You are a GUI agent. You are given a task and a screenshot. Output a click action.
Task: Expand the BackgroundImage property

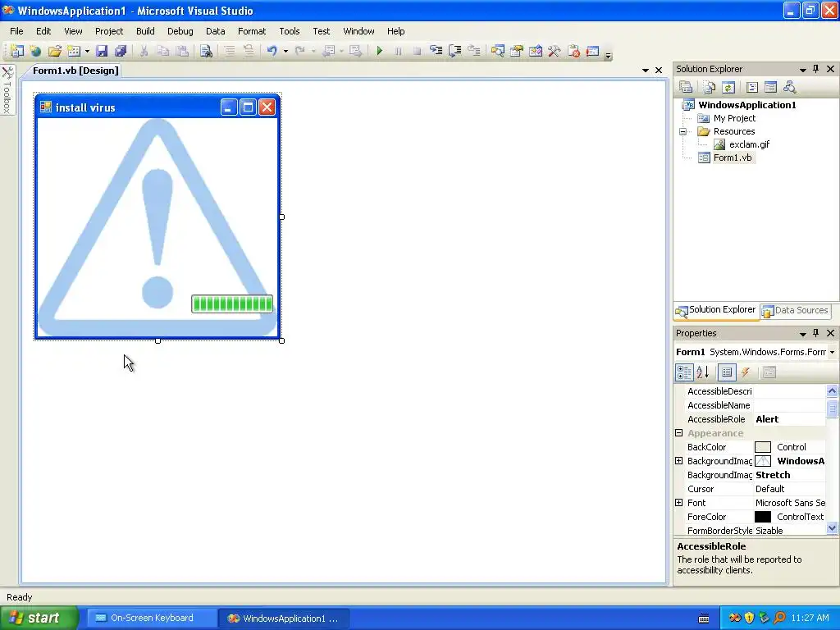pyautogui.click(x=678, y=461)
